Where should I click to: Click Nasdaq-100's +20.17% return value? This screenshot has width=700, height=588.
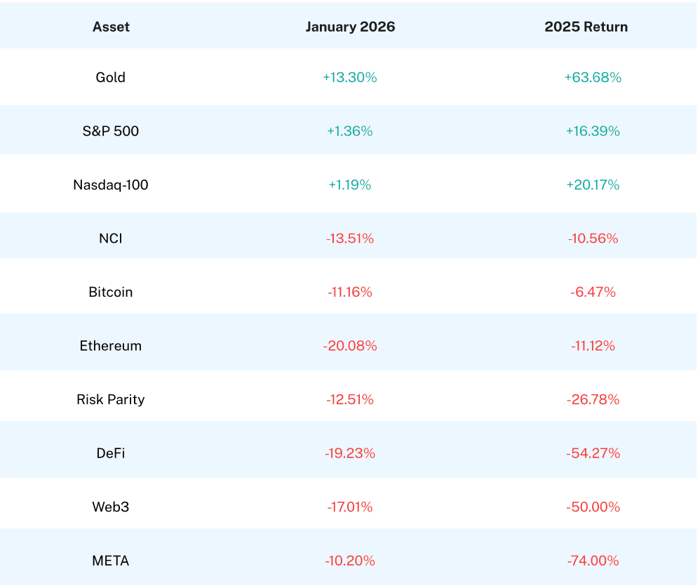[x=593, y=185]
